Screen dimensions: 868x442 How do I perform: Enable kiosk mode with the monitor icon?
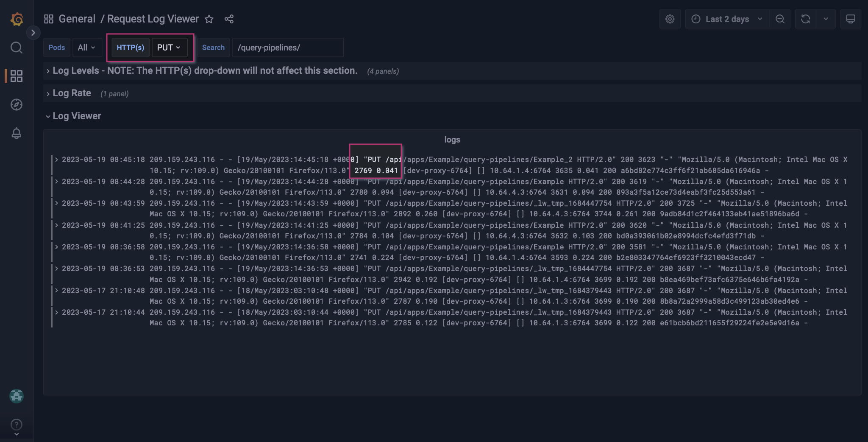(x=850, y=19)
